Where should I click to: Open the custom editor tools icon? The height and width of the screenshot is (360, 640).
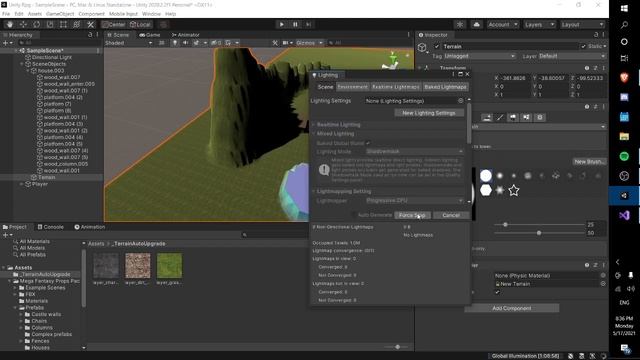click(90, 24)
